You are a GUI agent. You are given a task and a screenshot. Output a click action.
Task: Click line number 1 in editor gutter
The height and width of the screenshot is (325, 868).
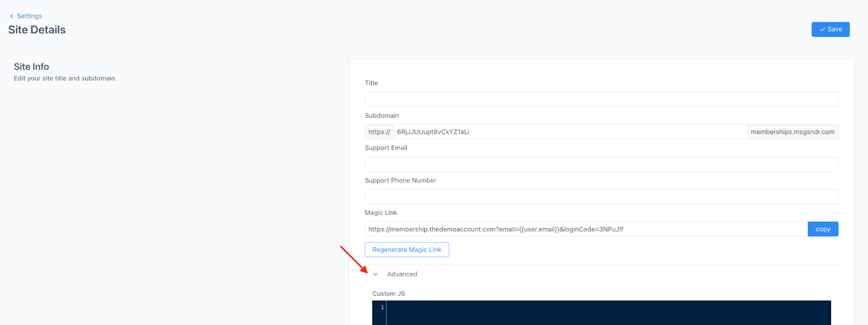[382, 308]
